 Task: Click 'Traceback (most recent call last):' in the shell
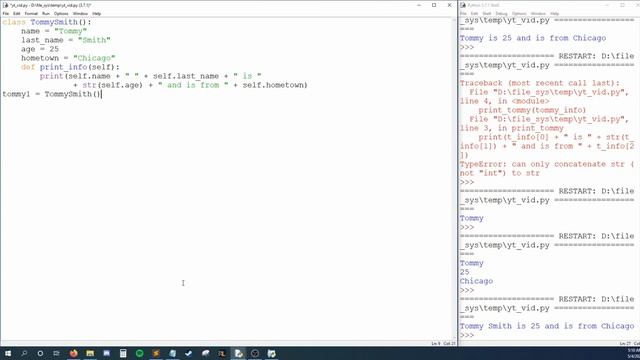(540, 83)
